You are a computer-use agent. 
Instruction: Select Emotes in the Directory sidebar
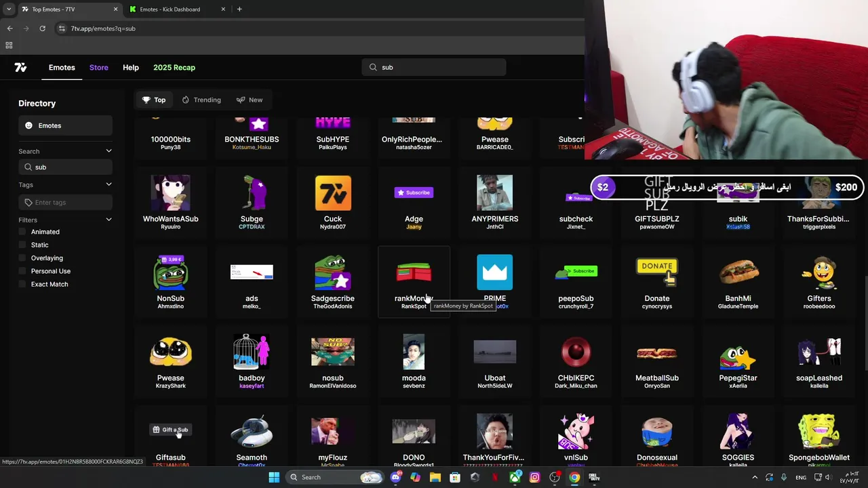[x=65, y=125]
